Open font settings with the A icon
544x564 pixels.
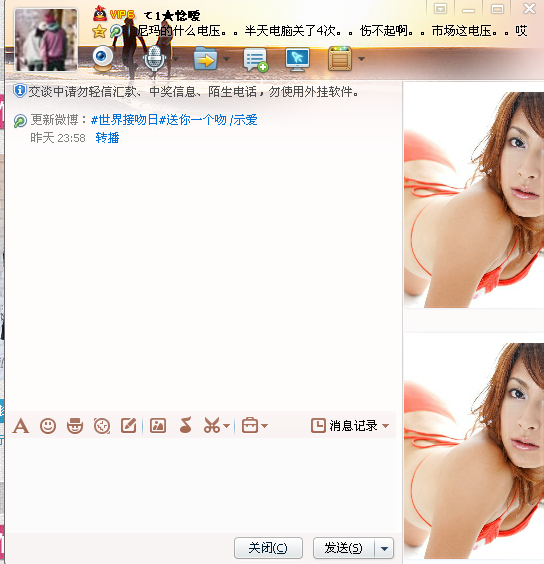coord(21,426)
